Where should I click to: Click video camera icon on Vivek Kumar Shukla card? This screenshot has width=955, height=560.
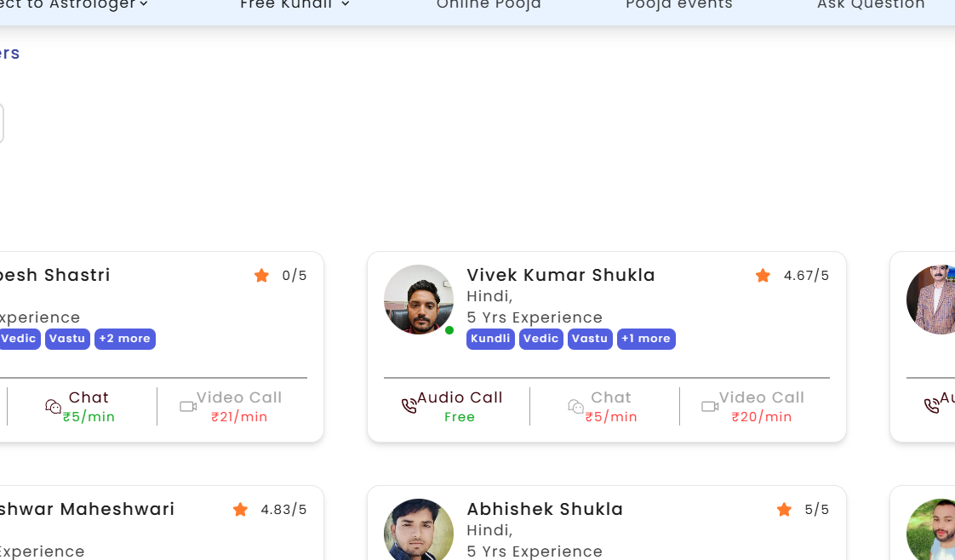710,407
